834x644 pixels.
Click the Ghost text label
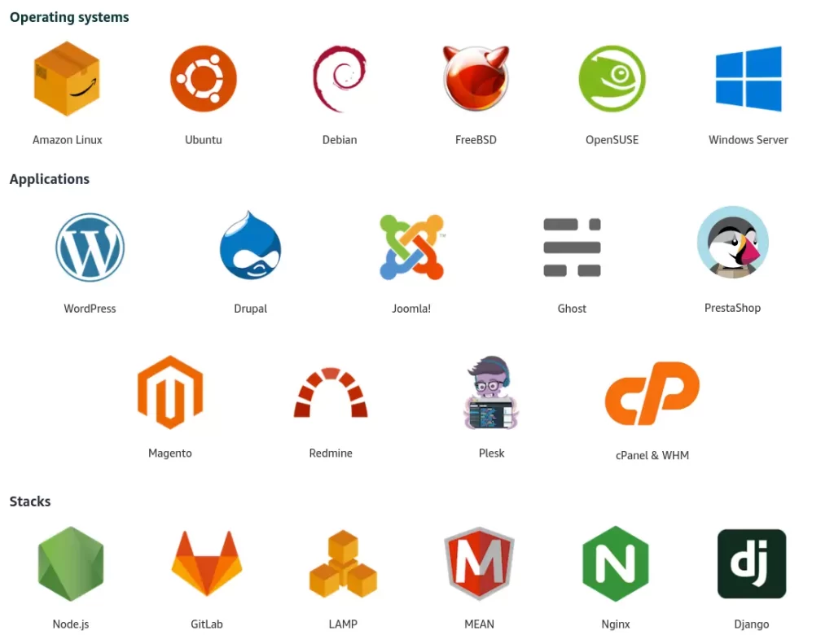[572, 309]
